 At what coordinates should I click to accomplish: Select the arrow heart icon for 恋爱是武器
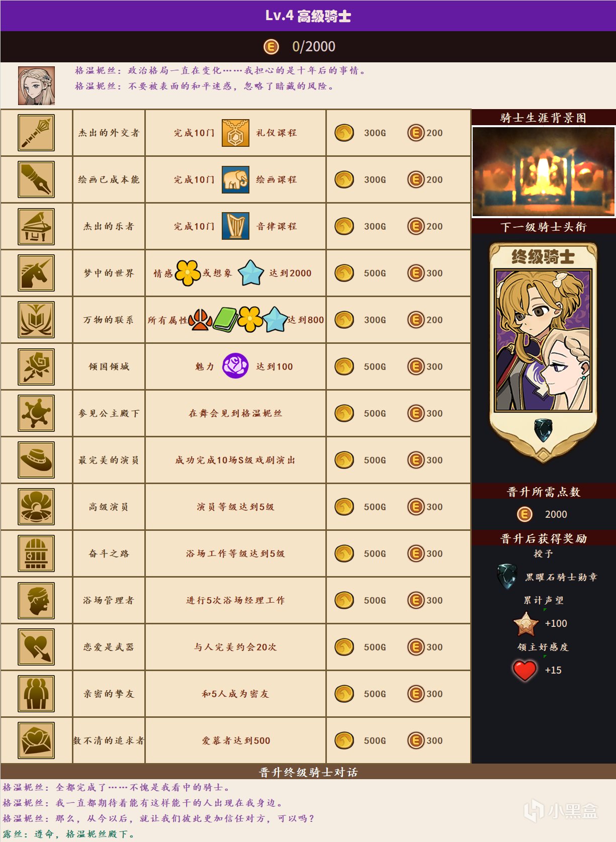click(36, 647)
